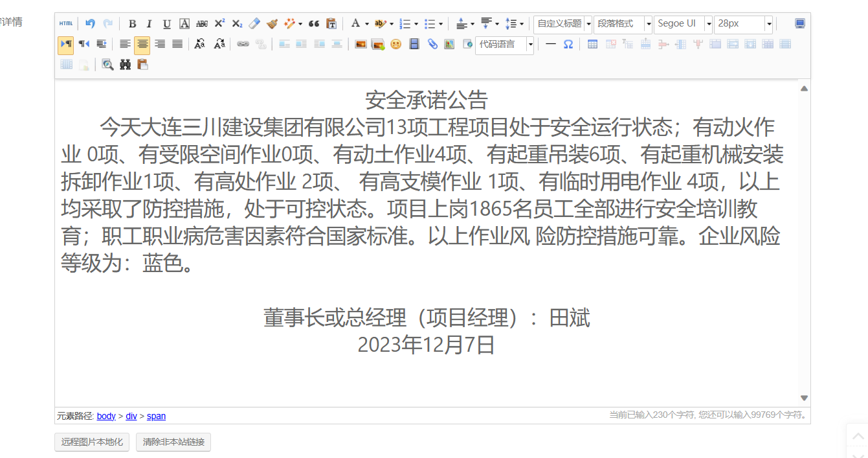Apply font border (boxed A) formatting

(x=184, y=24)
